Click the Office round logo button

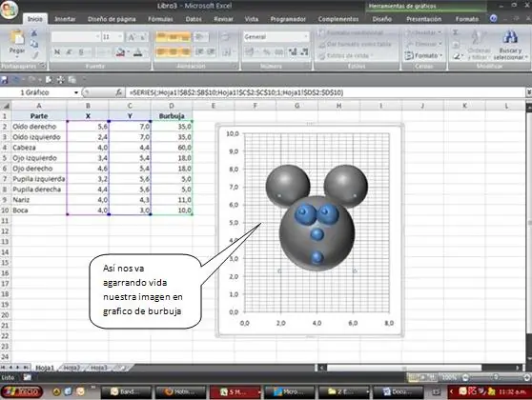pos(10,10)
